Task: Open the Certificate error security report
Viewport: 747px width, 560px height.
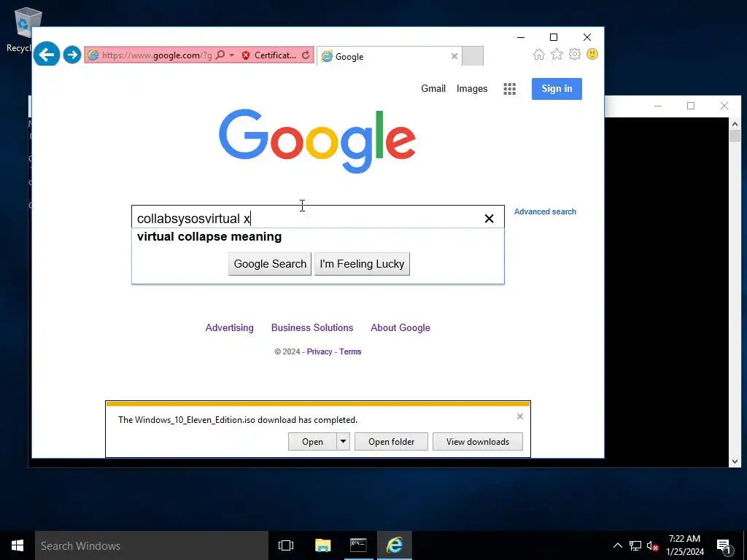Action: [269, 55]
